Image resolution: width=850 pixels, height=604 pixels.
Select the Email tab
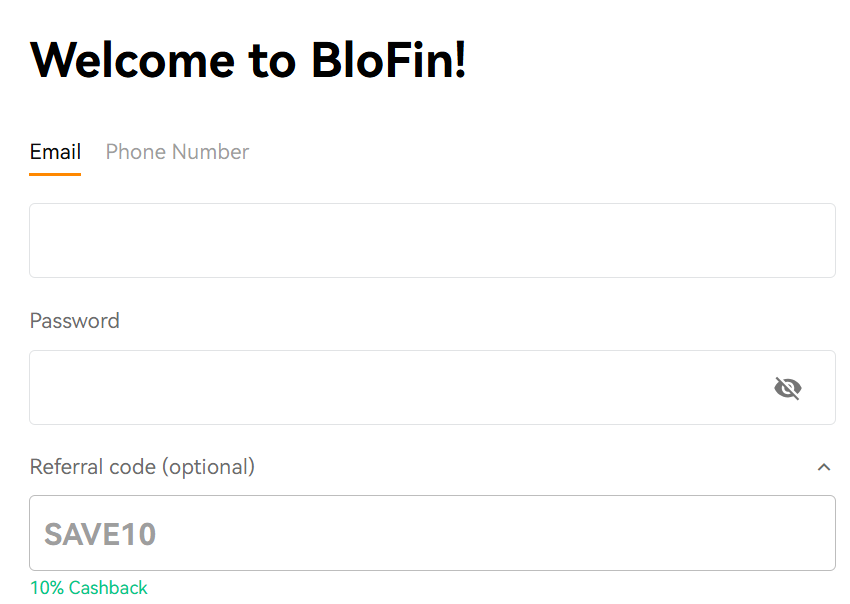click(55, 152)
